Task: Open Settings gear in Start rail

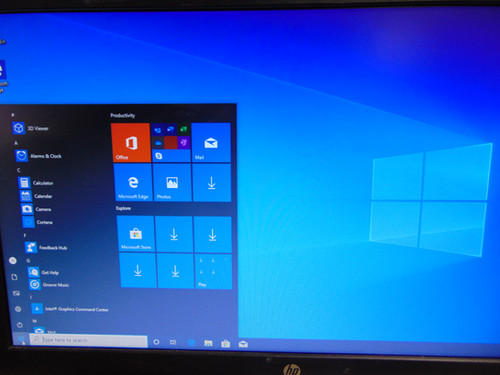Action: pos(18,309)
